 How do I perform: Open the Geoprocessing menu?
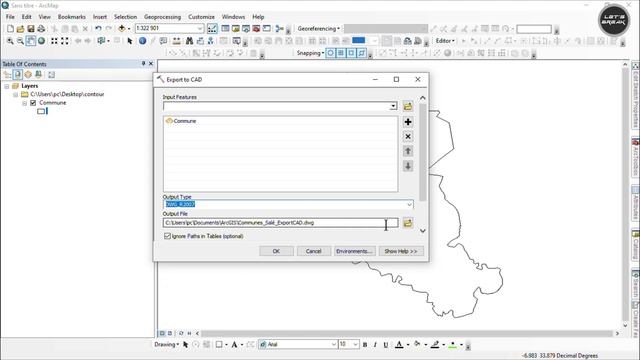(x=162, y=17)
